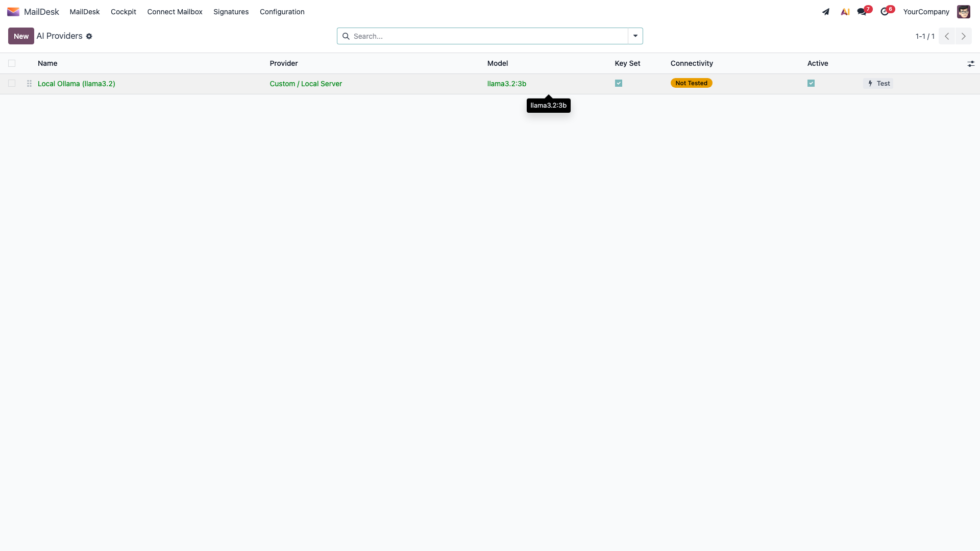Click the MailDesk envelope logo icon

click(13, 12)
